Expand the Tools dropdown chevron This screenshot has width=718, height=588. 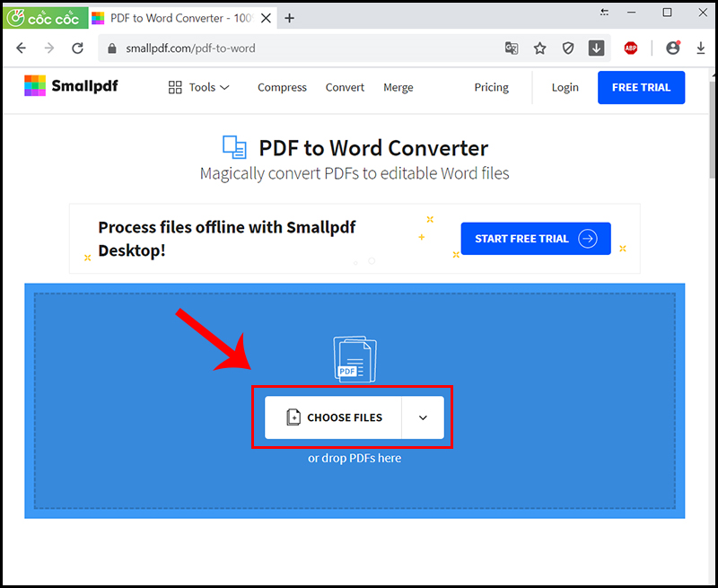pos(223,87)
